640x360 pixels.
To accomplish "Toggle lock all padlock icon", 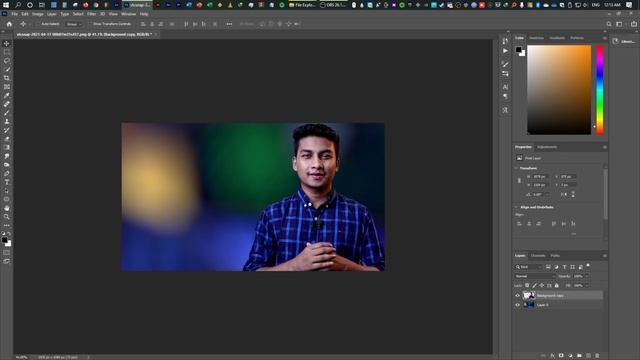I will pyautogui.click(x=556, y=286).
